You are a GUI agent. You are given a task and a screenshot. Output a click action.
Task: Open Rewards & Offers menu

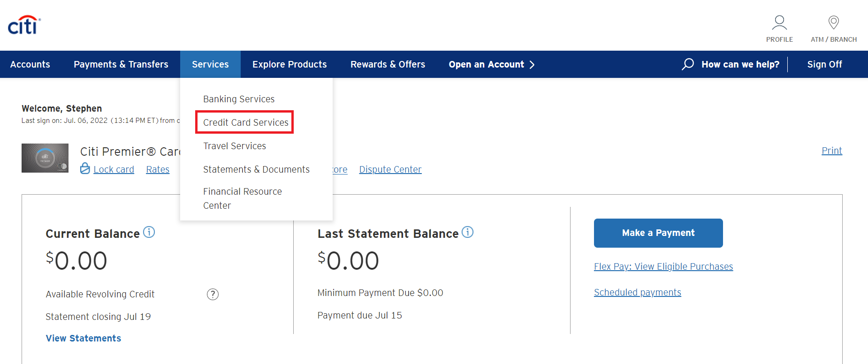pyautogui.click(x=388, y=64)
